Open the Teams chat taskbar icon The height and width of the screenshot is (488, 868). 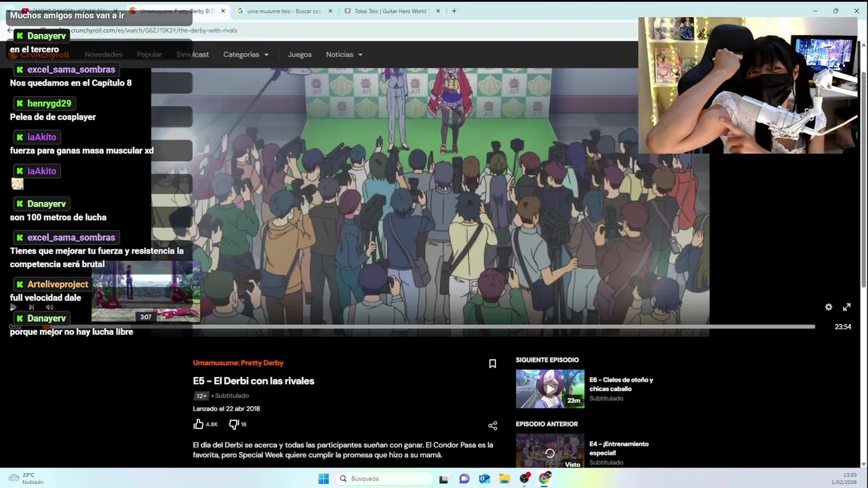pos(464,479)
